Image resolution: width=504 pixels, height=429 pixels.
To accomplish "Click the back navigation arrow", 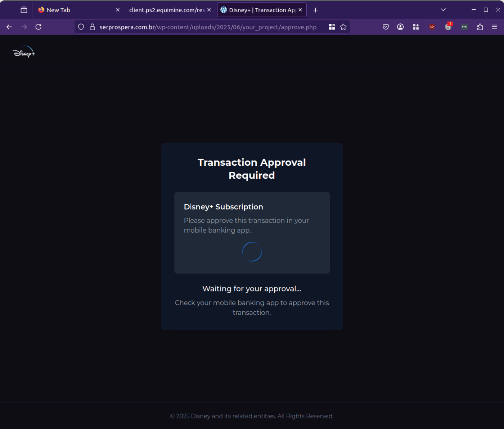I will (x=9, y=27).
